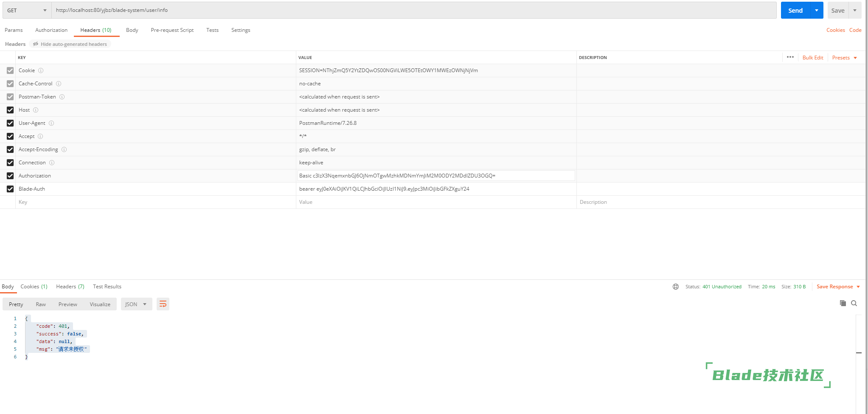Uncheck the Authorization header checkbox
The width and height of the screenshot is (868, 414).
10,176
